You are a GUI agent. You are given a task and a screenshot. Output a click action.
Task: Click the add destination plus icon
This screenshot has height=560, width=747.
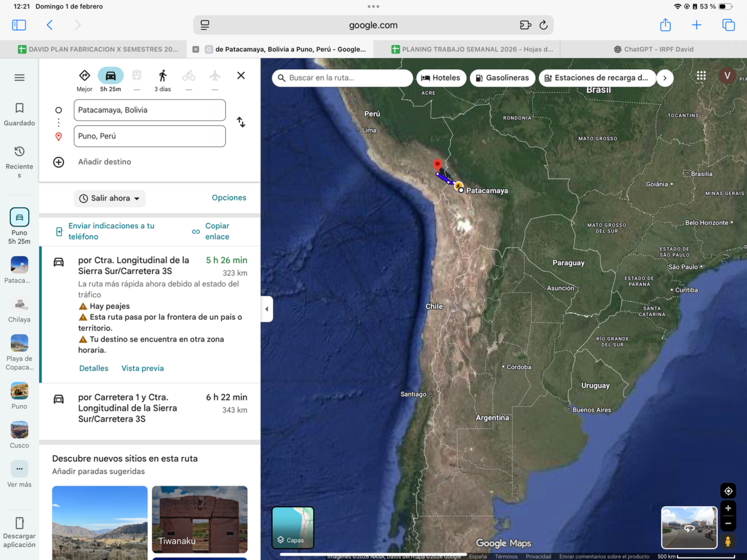(58, 162)
